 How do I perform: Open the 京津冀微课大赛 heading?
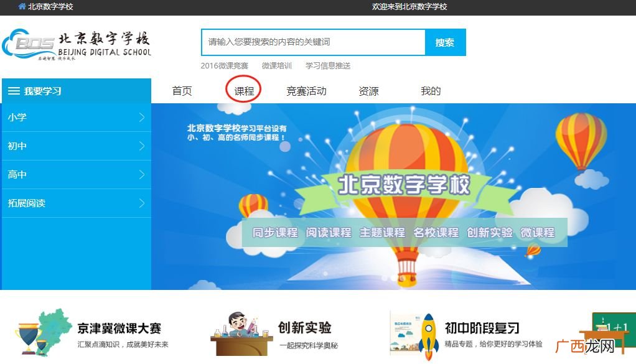click(119, 328)
